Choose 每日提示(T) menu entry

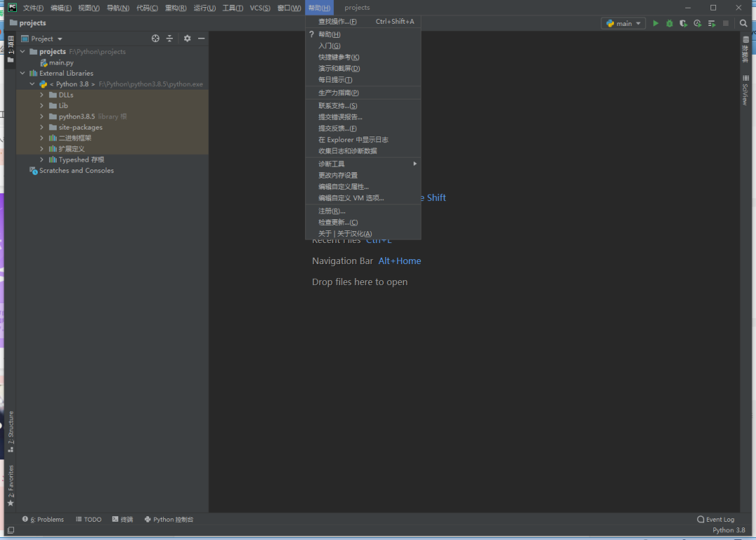pos(363,80)
